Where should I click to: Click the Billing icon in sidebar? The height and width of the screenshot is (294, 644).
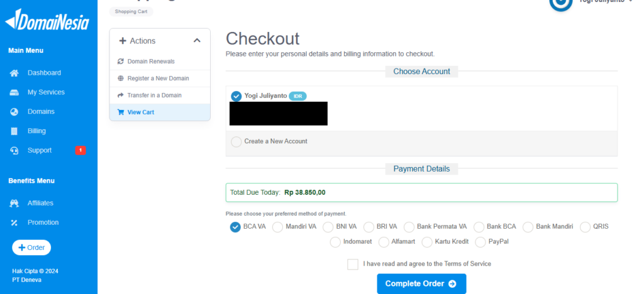click(14, 131)
